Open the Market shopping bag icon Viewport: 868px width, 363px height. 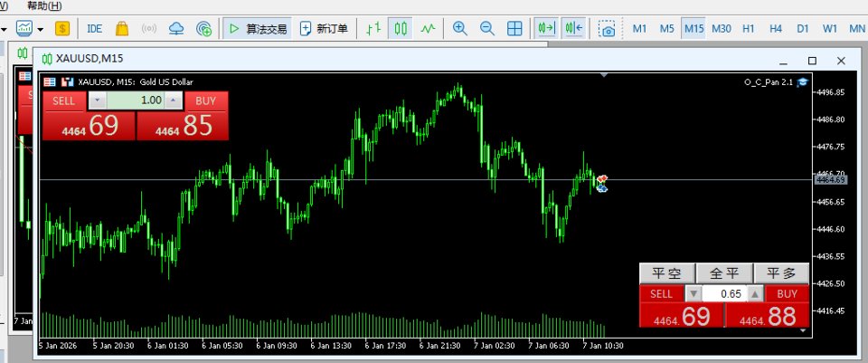(122, 28)
